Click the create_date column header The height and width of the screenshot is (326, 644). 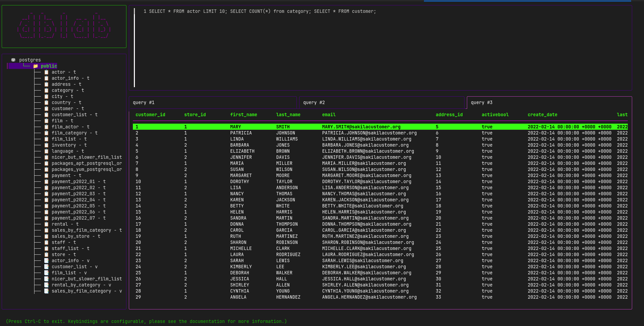(x=543, y=115)
